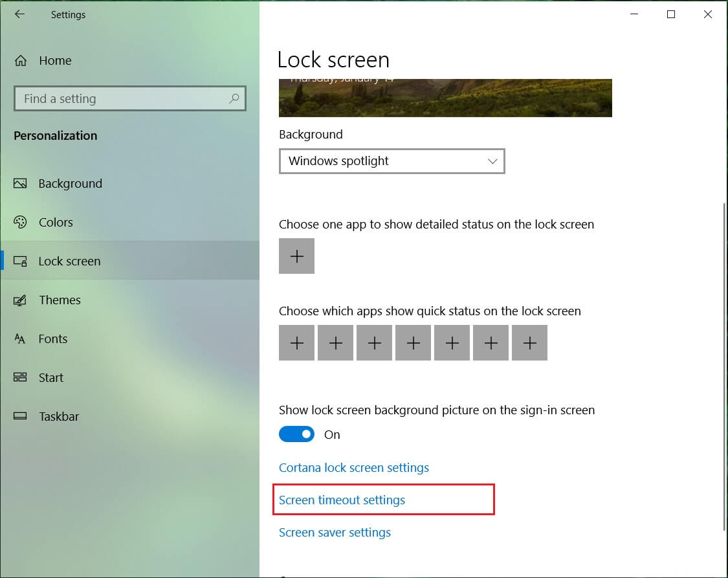Click the Background dropdown chevron arrow
Image resolution: width=728 pixels, height=578 pixels.
(492, 161)
